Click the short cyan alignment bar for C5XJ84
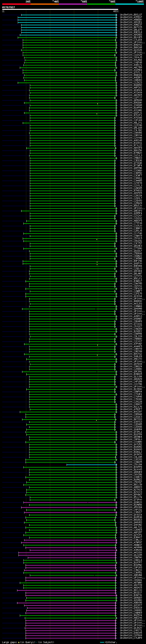The width and height of the screenshot is (146, 644). [92, 465]
